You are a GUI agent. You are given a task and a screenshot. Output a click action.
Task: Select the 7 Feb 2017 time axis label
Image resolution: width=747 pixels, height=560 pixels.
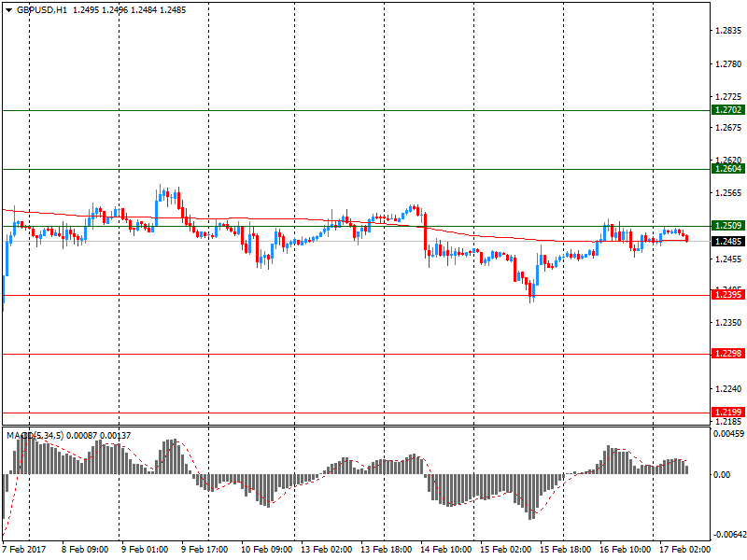(x=24, y=550)
